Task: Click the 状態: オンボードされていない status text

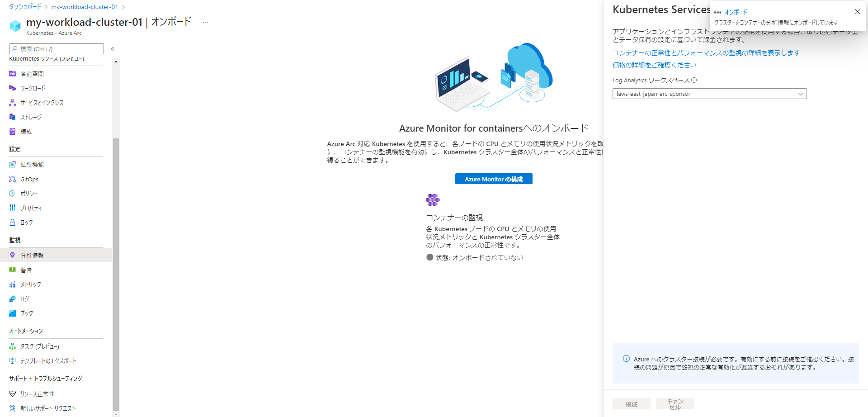Action: click(479, 257)
